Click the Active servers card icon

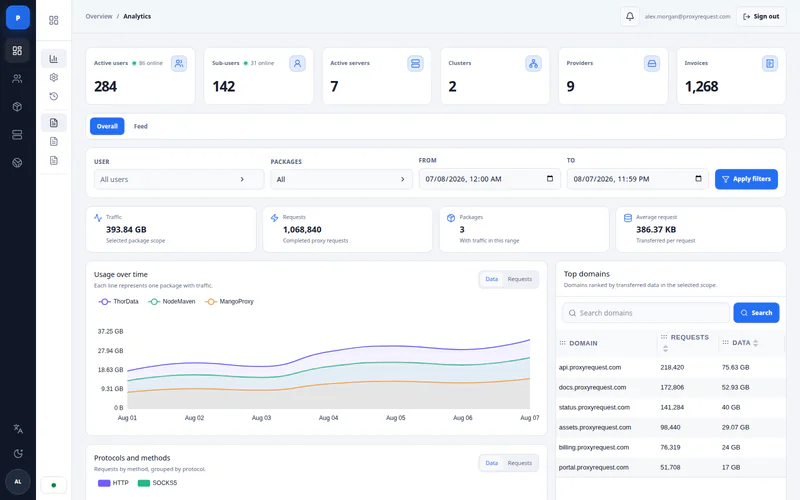[x=415, y=64]
